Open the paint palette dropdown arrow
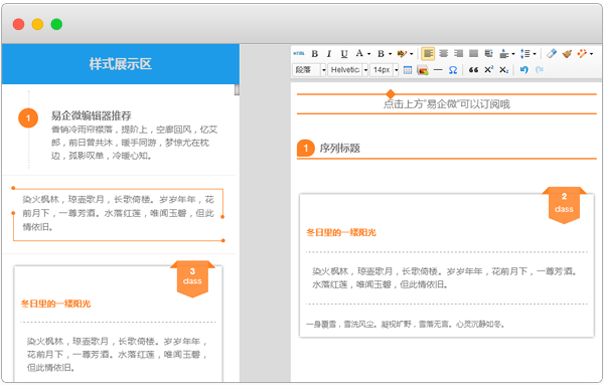 point(411,54)
